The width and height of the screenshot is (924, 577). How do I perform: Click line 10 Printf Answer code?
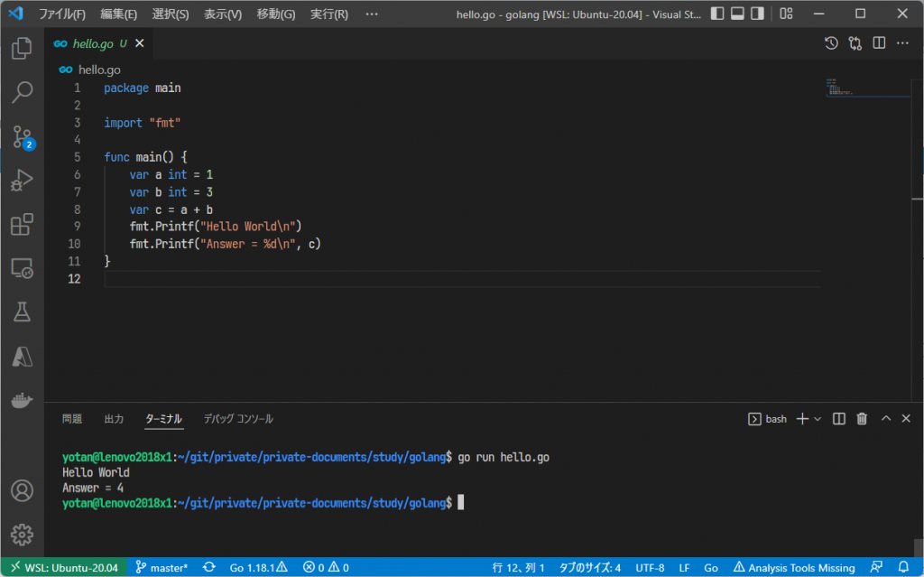[225, 244]
